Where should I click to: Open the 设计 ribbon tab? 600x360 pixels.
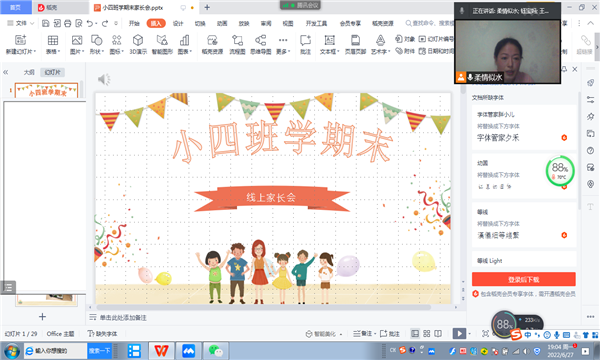pos(178,23)
